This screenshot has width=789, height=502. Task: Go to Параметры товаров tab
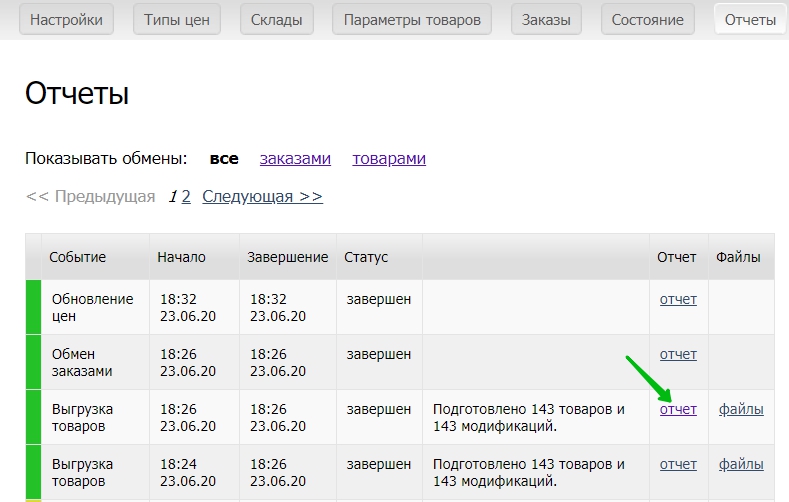click(412, 20)
